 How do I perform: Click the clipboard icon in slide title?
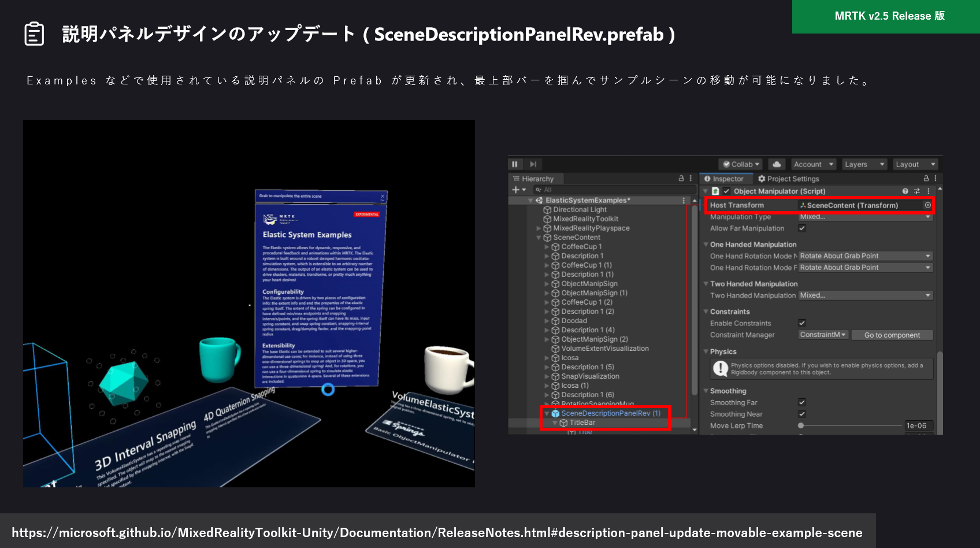(x=34, y=34)
